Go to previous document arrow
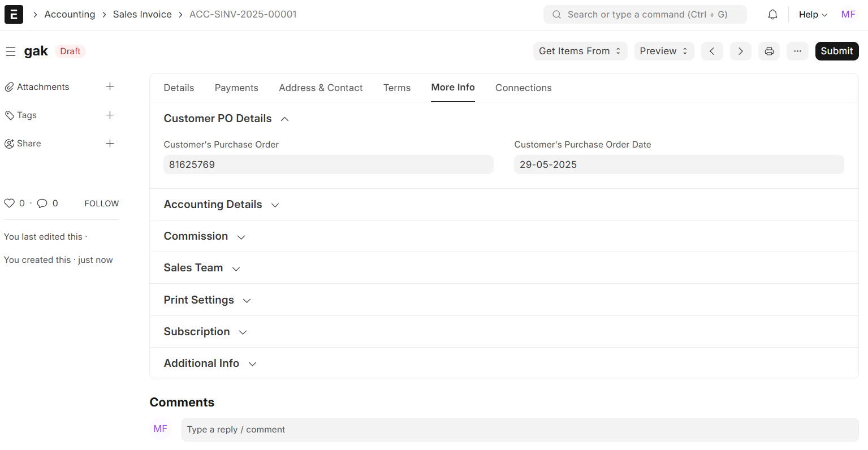Viewport: 868px width, 450px height. click(x=712, y=51)
